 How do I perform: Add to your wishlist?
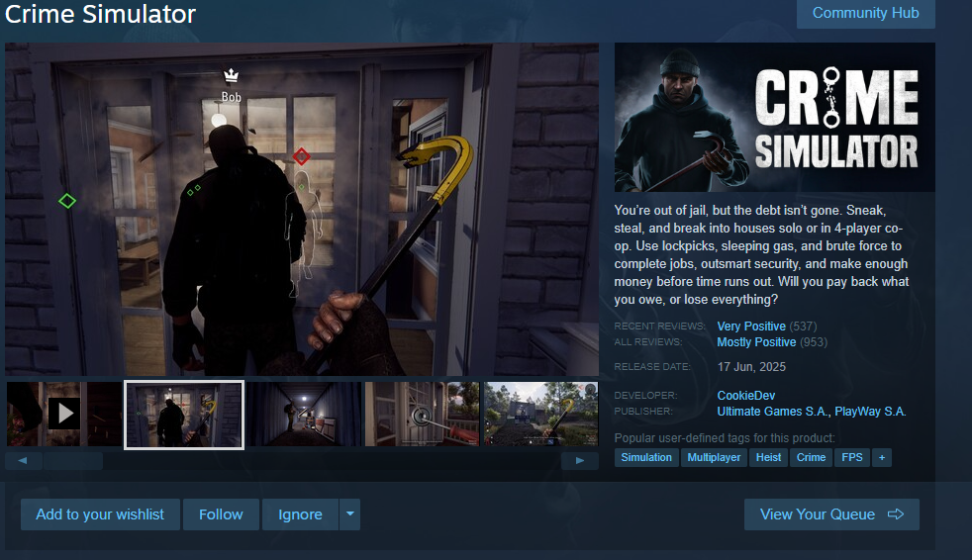tap(100, 514)
